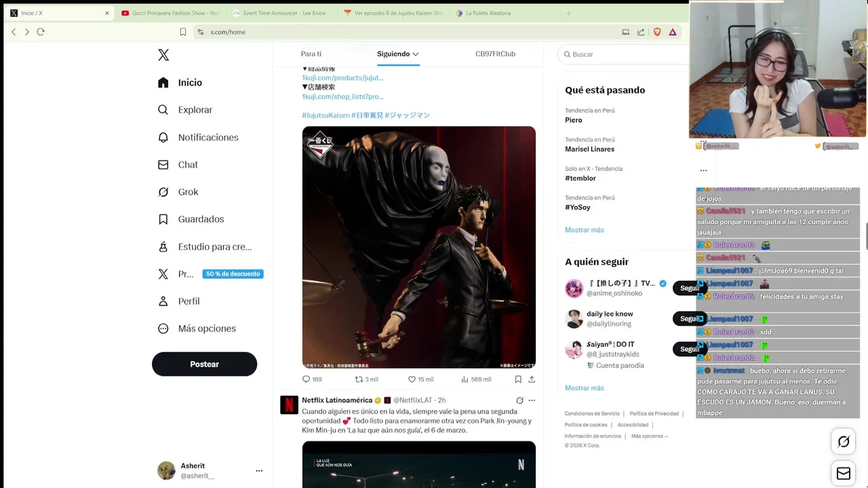Viewport: 868px width, 488px height.
Task: Switch to CB97FitClub tab
Action: click(x=495, y=54)
